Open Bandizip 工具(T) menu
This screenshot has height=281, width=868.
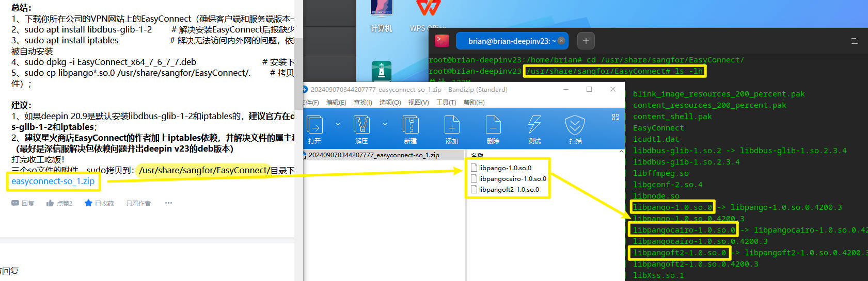click(446, 103)
